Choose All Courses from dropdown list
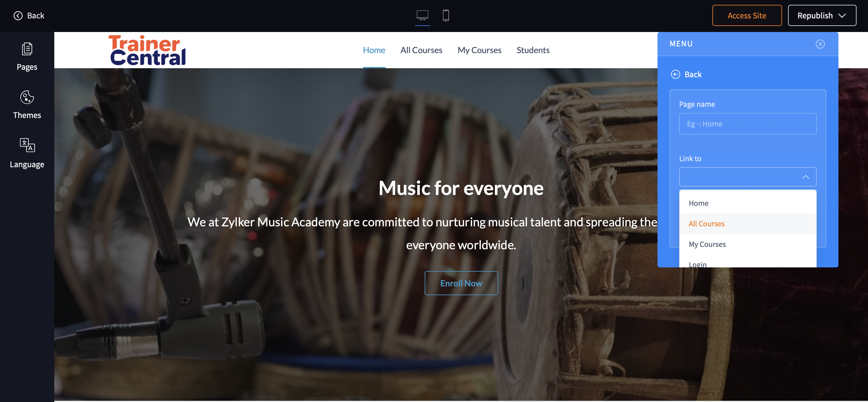868x402 pixels. [707, 224]
